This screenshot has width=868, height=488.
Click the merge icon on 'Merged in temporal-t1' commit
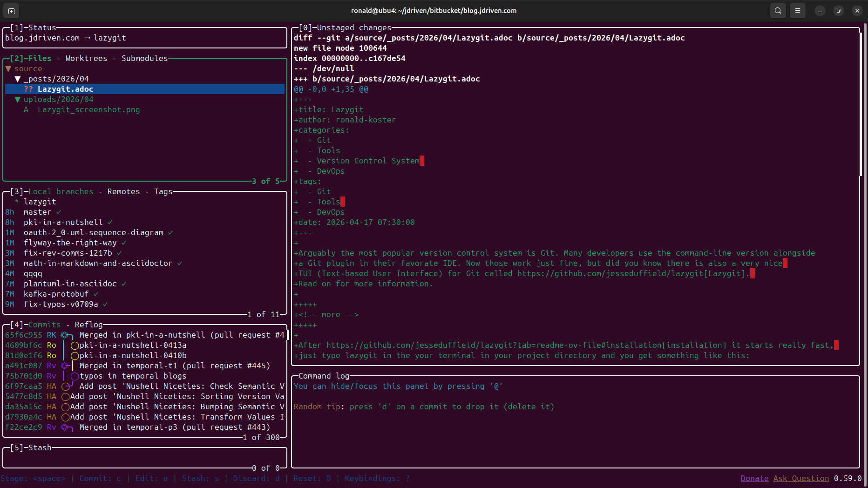65,366
